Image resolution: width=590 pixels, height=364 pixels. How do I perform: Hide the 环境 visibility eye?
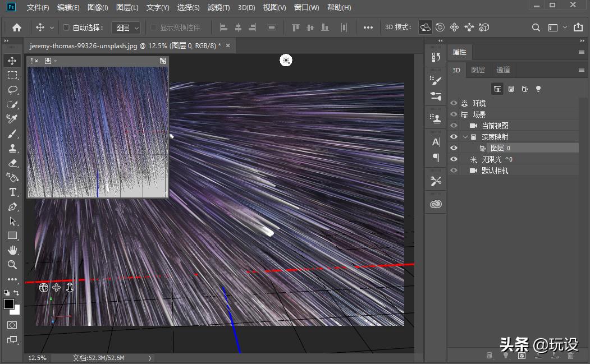pyautogui.click(x=454, y=103)
